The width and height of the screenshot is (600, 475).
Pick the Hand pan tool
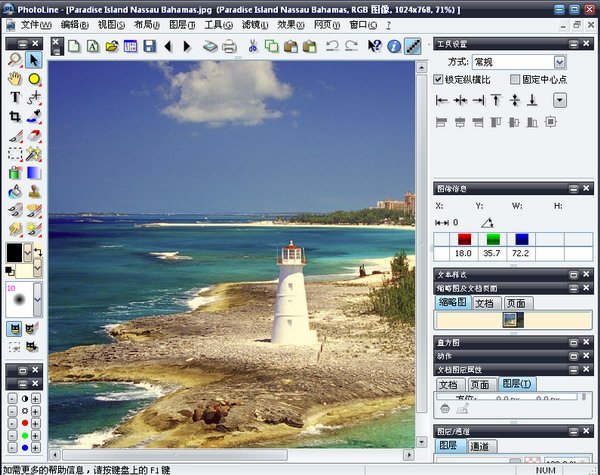pos(15,78)
